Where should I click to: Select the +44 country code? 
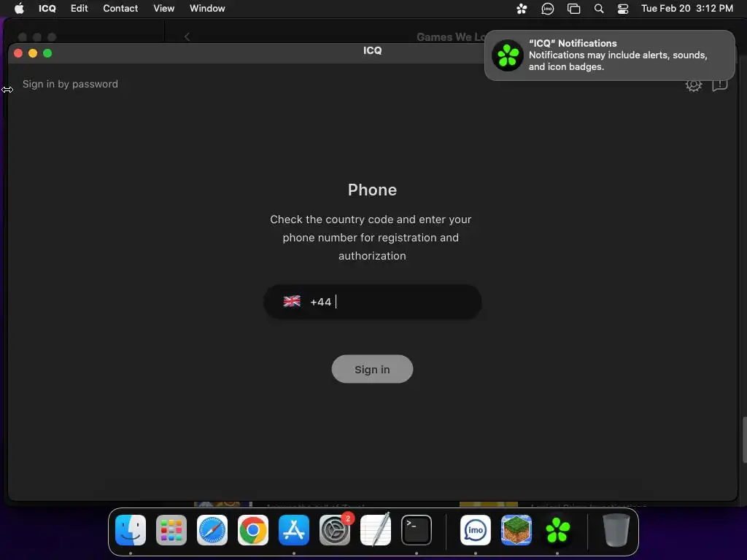click(321, 302)
